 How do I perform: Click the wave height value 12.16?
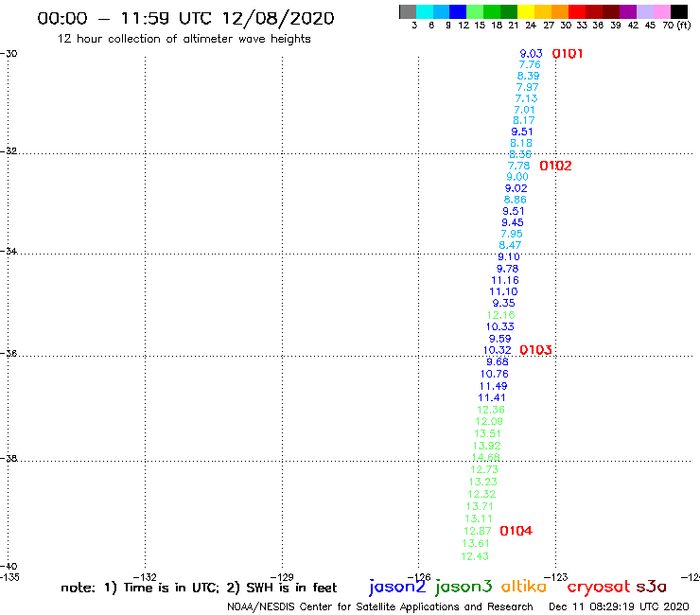[x=501, y=315]
